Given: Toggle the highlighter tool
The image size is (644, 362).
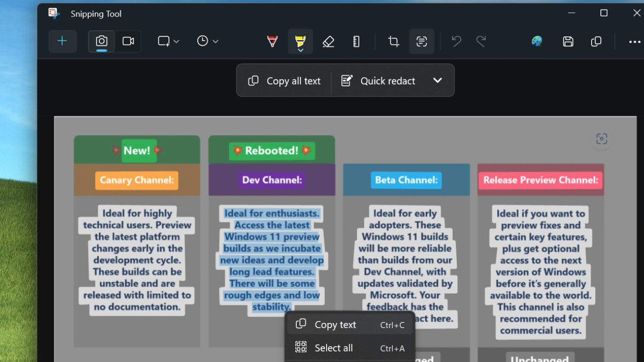Looking at the screenshot, I should point(300,39).
